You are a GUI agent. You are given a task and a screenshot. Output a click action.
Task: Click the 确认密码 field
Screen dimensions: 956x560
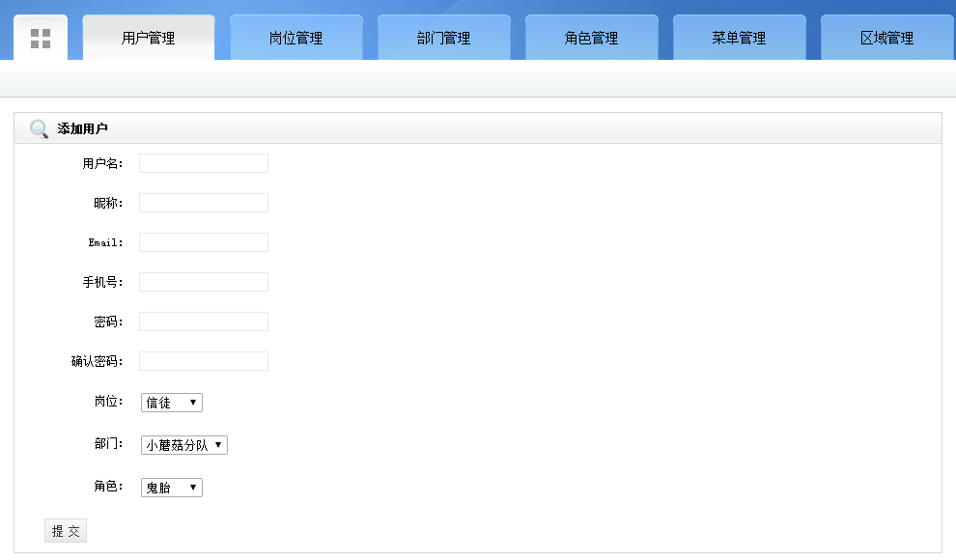tap(204, 361)
